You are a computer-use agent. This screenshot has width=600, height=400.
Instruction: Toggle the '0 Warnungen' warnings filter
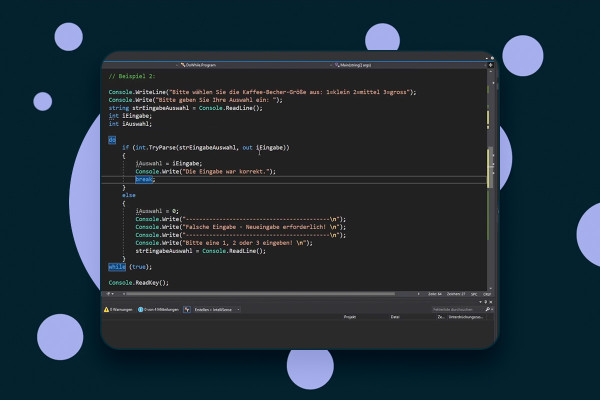click(x=118, y=310)
